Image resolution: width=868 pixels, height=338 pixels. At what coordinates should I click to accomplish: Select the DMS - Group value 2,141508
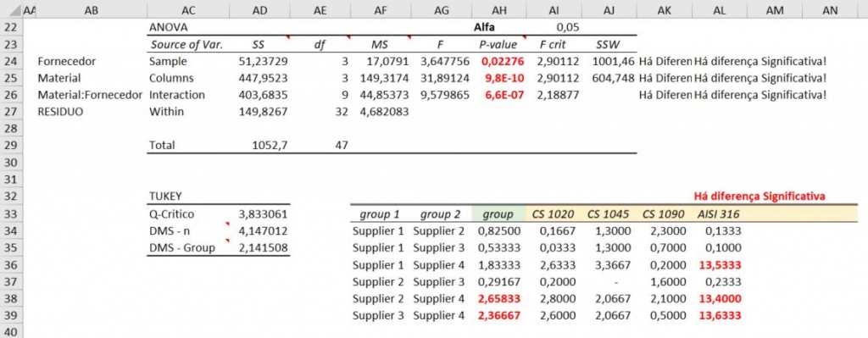(x=263, y=248)
